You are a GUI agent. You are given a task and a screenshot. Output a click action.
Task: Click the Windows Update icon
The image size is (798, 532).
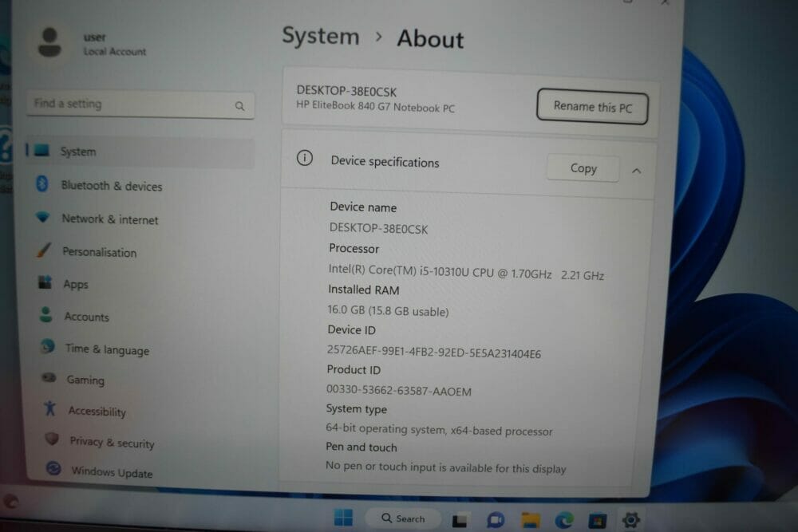tap(53, 468)
